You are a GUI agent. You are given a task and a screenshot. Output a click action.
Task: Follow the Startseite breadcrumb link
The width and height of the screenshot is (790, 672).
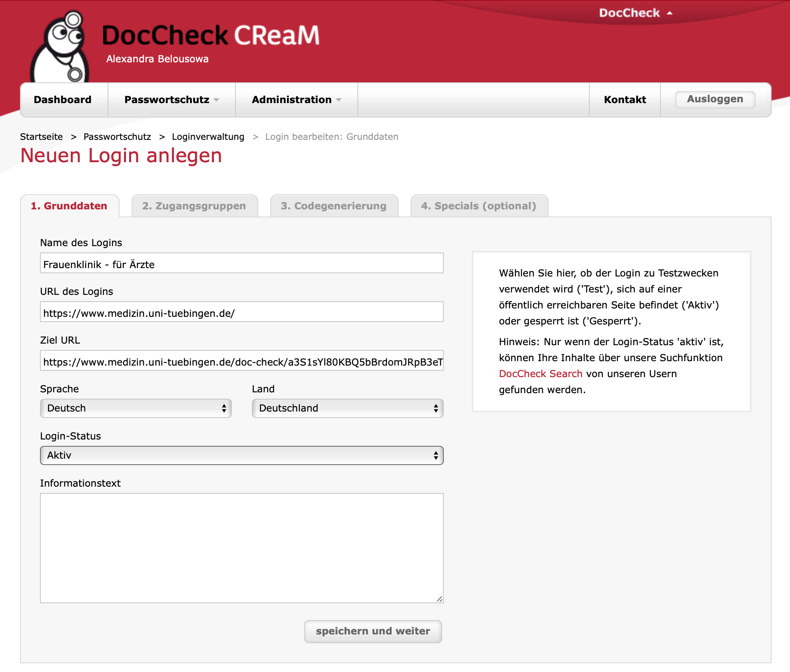pyautogui.click(x=41, y=137)
